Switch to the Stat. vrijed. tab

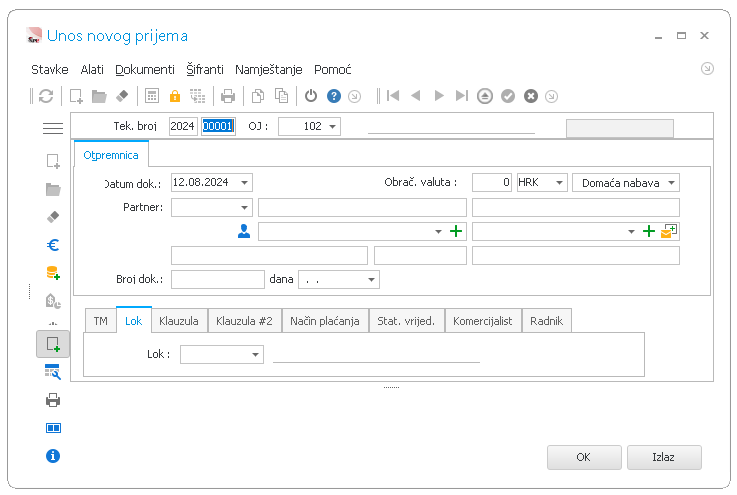pos(406,321)
